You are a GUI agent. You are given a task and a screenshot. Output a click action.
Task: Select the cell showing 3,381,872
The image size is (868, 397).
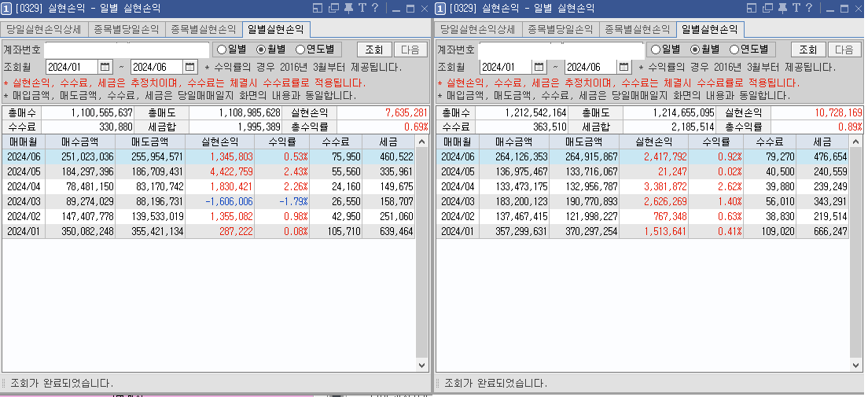click(x=654, y=186)
